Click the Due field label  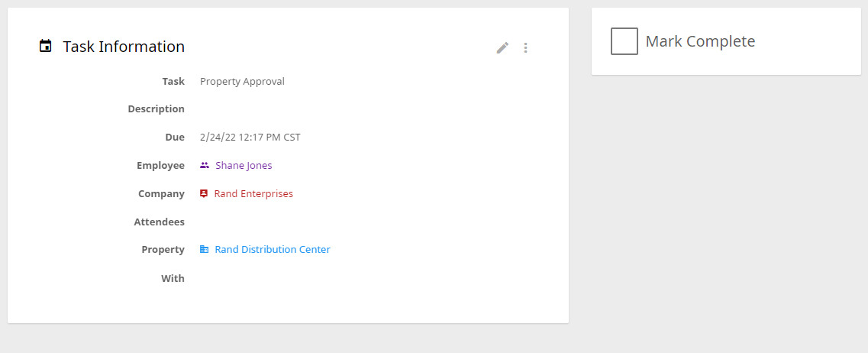coord(175,137)
